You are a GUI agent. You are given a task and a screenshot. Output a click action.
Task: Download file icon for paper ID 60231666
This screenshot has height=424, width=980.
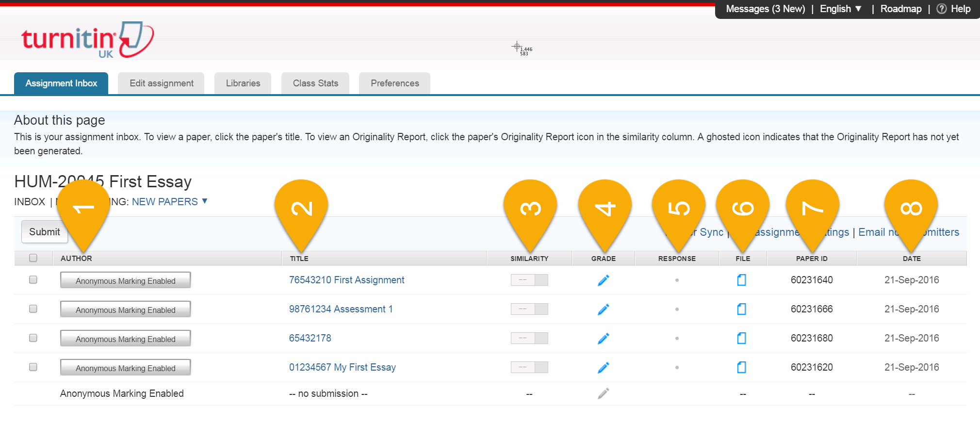742,309
